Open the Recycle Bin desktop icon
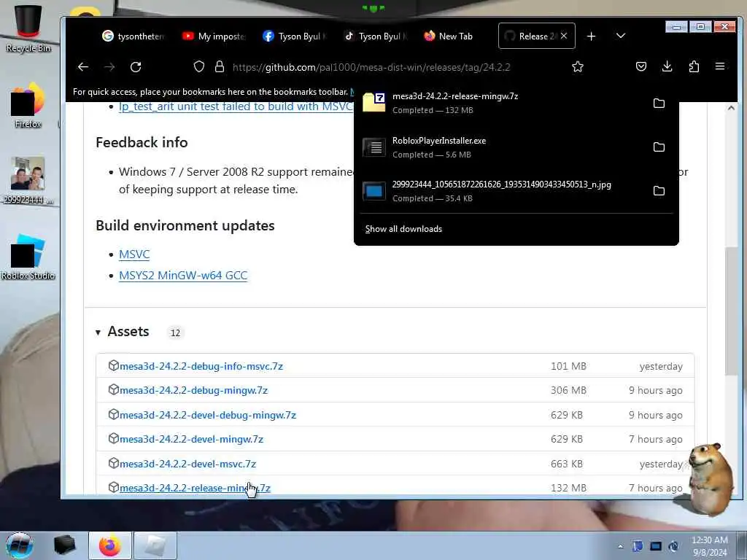Image resolution: width=747 pixels, height=560 pixels. point(28,28)
